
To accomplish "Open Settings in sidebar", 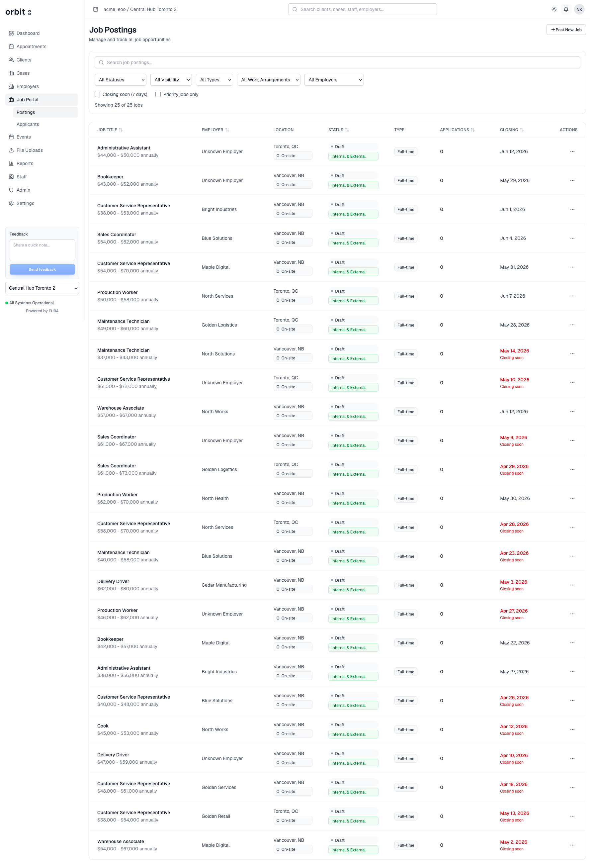I will (x=42, y=203).
